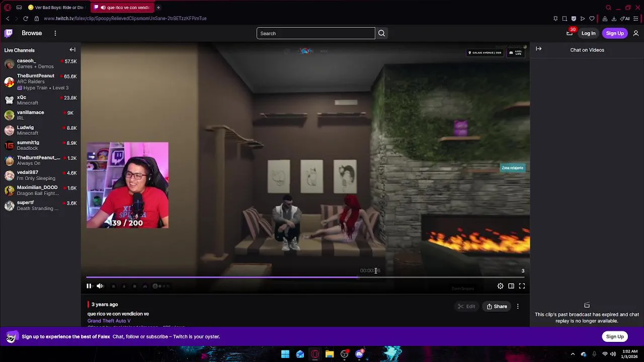
Task: Open the Prime loot crown with 30 badge
Action: point(570,33)
